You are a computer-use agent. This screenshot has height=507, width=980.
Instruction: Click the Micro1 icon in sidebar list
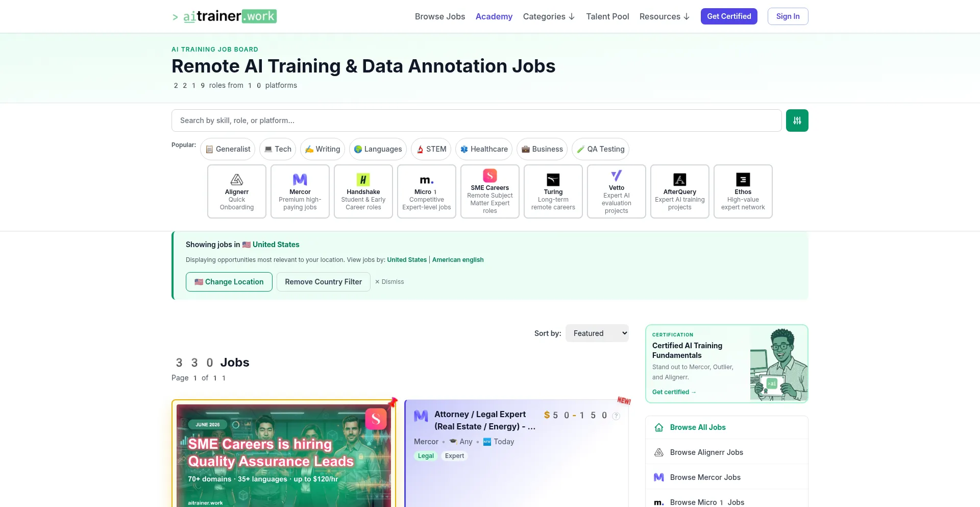coord(659,502)
